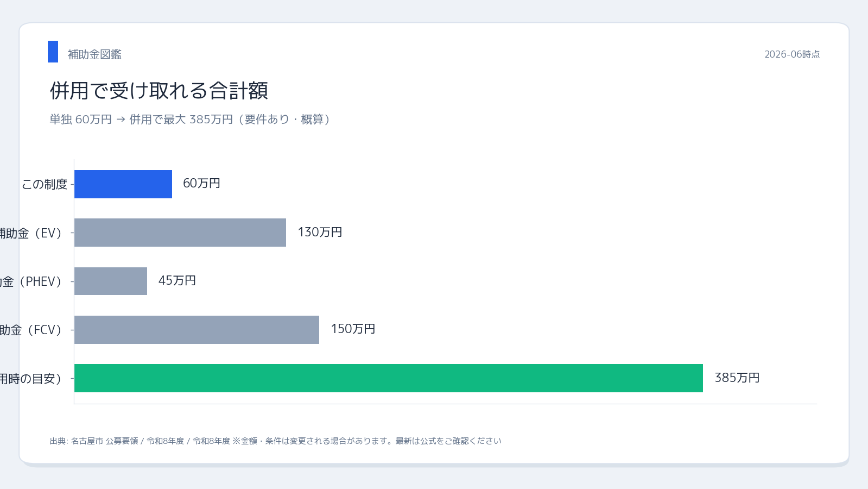The width and height of the screenshot is (868, 489).
Task: Click the 補助金図鑑 brand label
Action: (94, 54)
